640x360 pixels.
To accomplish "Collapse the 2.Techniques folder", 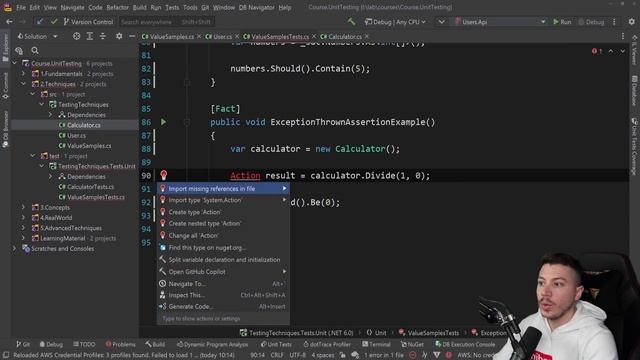I will (x=23, y=84).
